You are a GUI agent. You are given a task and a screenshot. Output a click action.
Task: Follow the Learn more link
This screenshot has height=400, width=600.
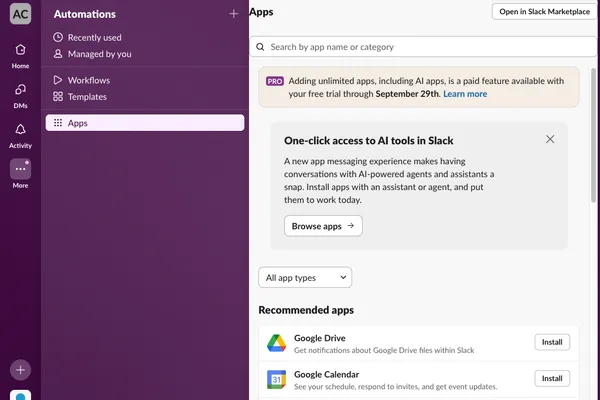465,94
